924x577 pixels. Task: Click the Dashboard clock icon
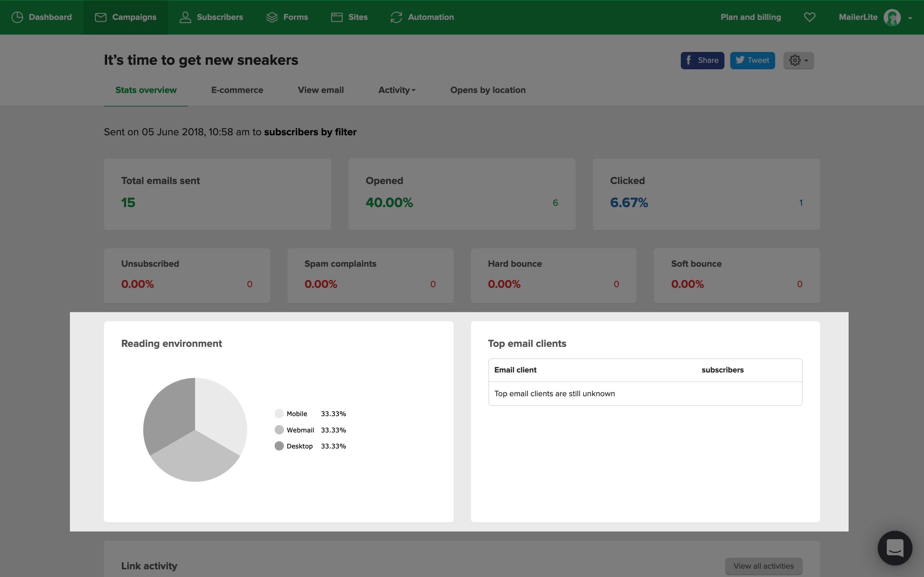(17, 17)
